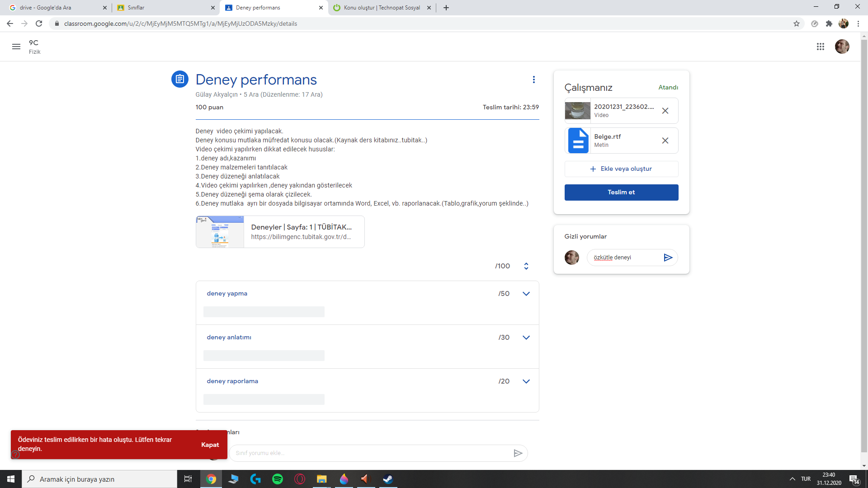Click the Teslim et button
The width and height of the screenshot is (868, 488).
(x=621, y=192)
